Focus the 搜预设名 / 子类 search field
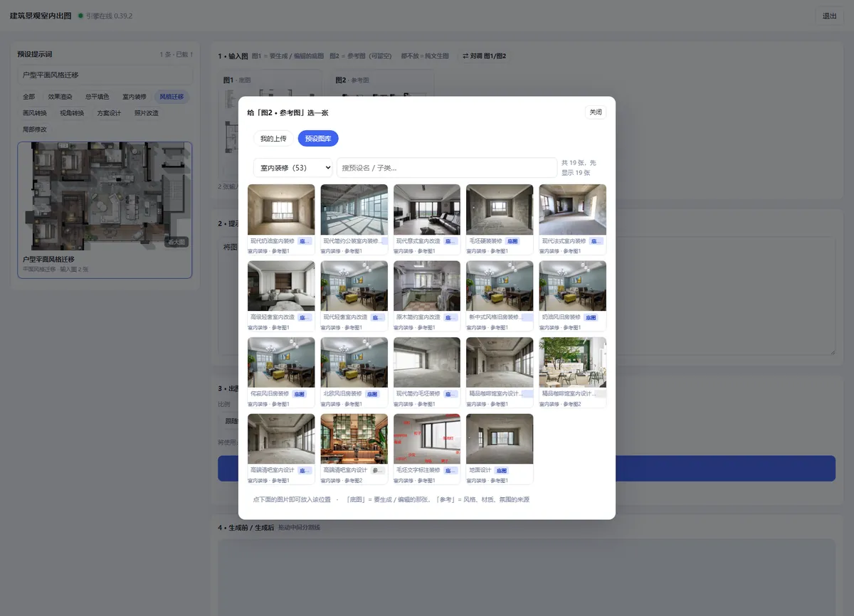This screenshot has height=616, width=854. (447, 168)
